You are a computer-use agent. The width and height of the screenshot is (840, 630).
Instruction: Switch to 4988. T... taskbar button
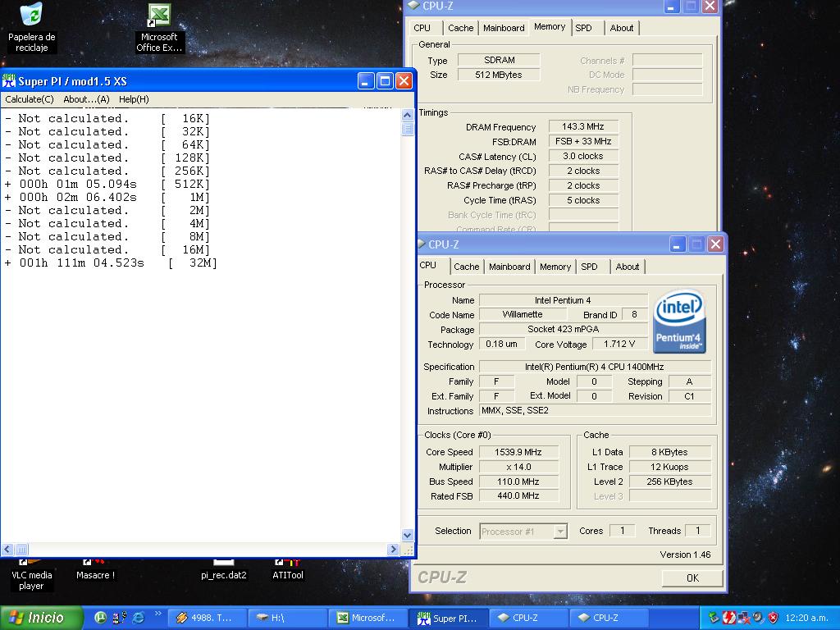coord(208,618)
